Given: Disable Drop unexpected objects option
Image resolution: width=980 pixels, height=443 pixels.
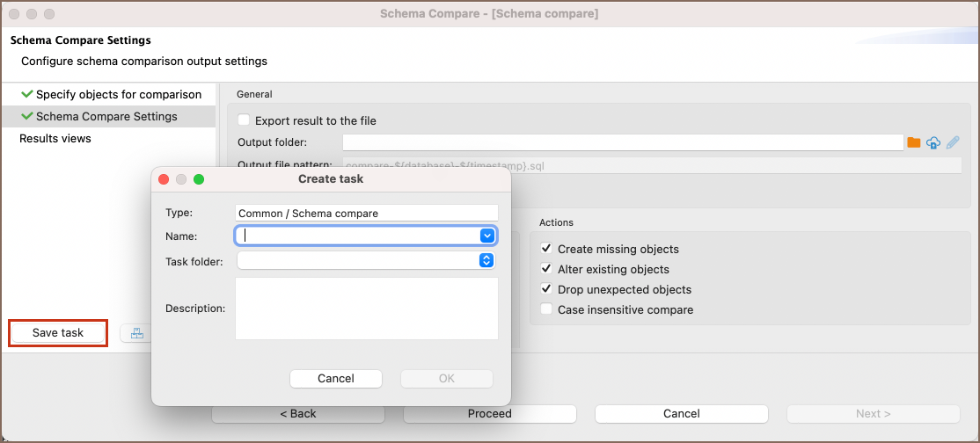Looking at the screenshot, I should (x=546, y=289).
